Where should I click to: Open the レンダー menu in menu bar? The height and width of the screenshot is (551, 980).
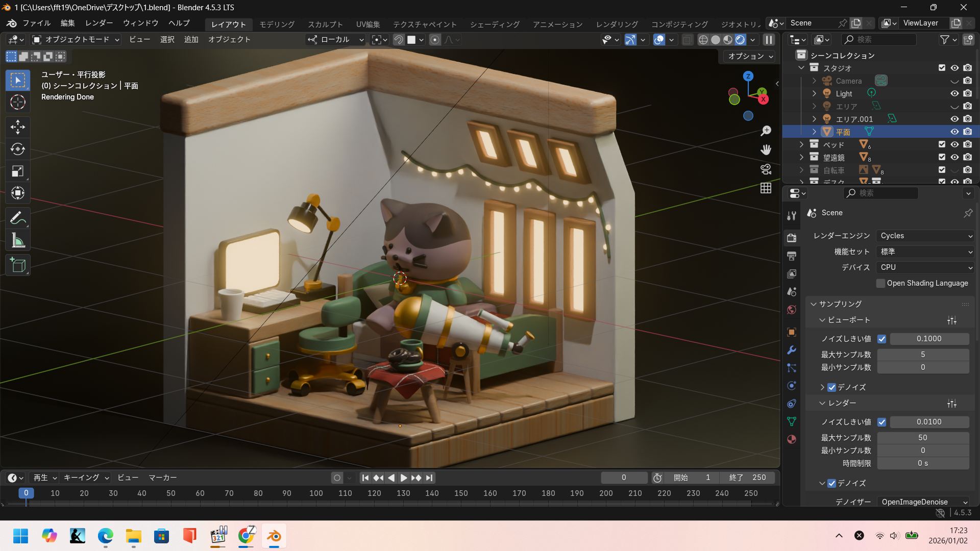pyautogui.click(x=99, y=23)
